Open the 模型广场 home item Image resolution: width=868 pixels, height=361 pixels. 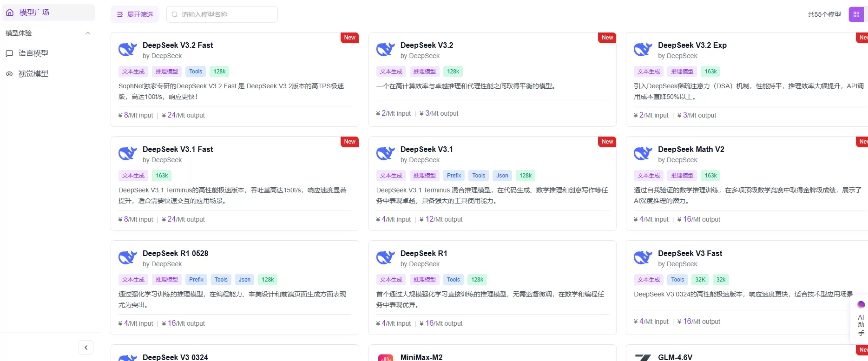point(48,13)
